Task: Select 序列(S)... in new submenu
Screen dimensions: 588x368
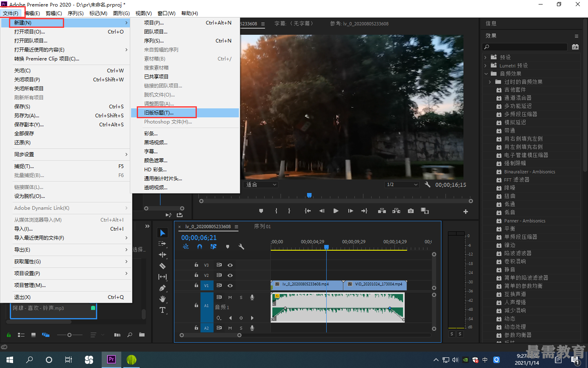Action: click(x=185, y=40)
